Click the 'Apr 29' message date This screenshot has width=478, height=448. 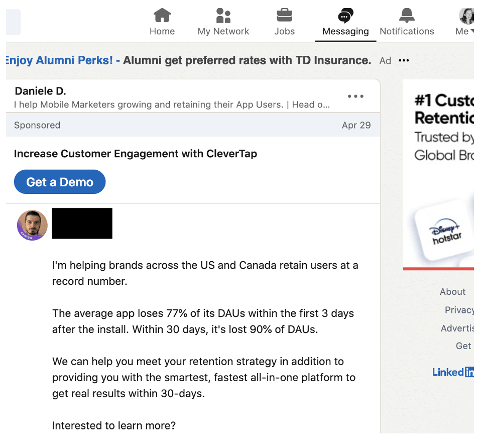pyautogui.click(x=356, y=125)
